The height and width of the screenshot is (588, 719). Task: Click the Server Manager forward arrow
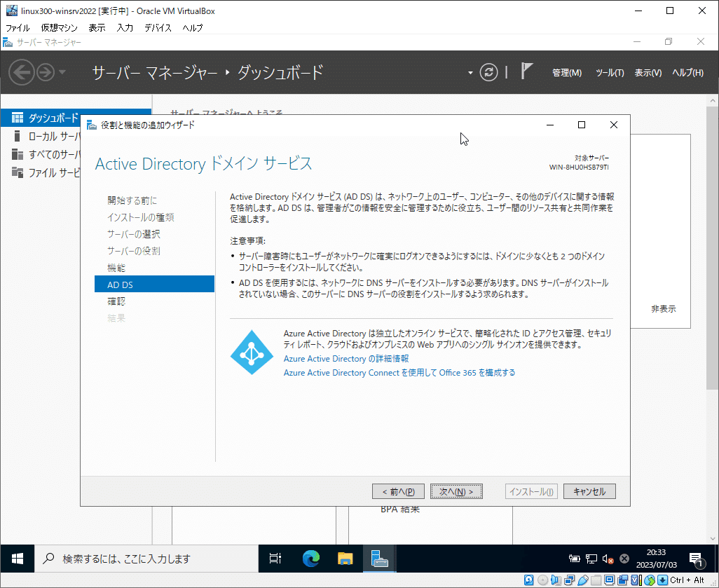[45, 72]
